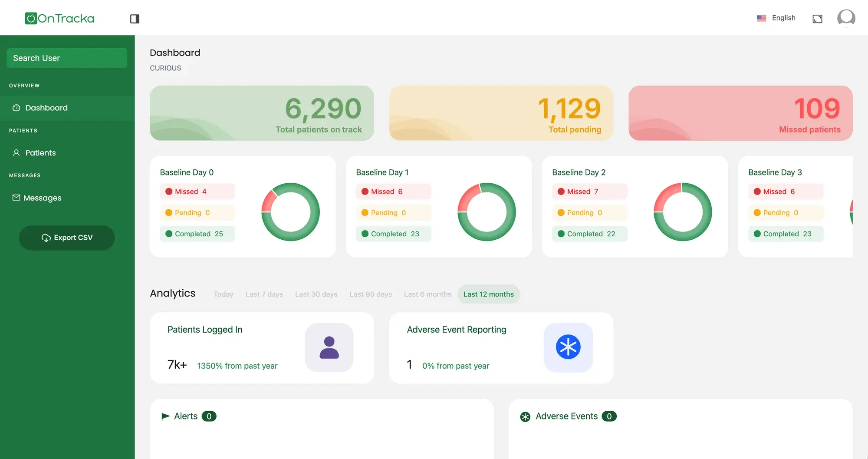Open Messages in the sidebar

coord(67,198)
